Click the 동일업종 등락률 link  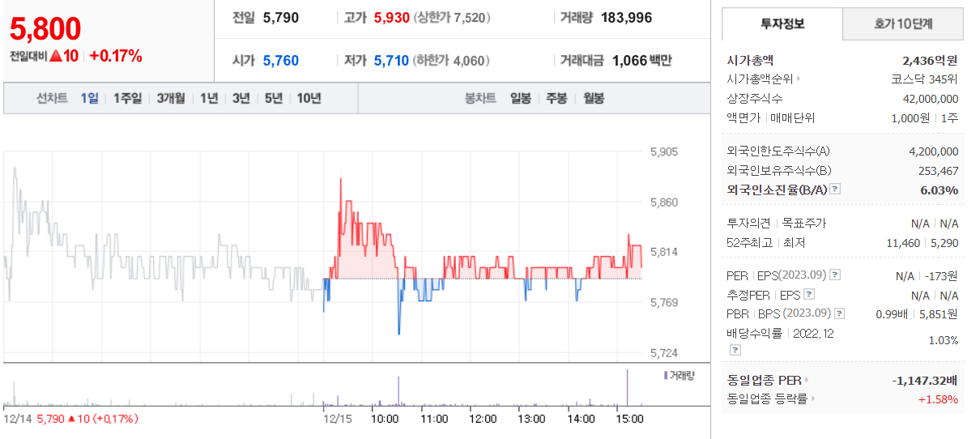point(767,399)
